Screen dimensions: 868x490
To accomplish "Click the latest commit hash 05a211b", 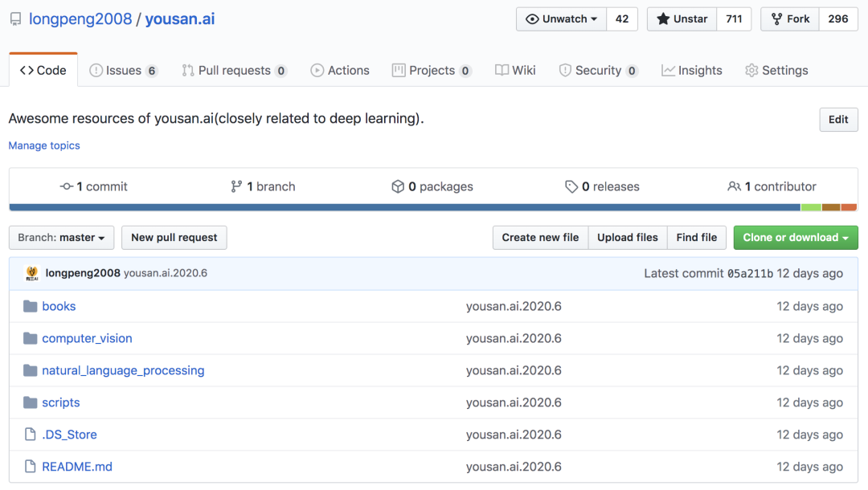I will (x=750, y=273).
